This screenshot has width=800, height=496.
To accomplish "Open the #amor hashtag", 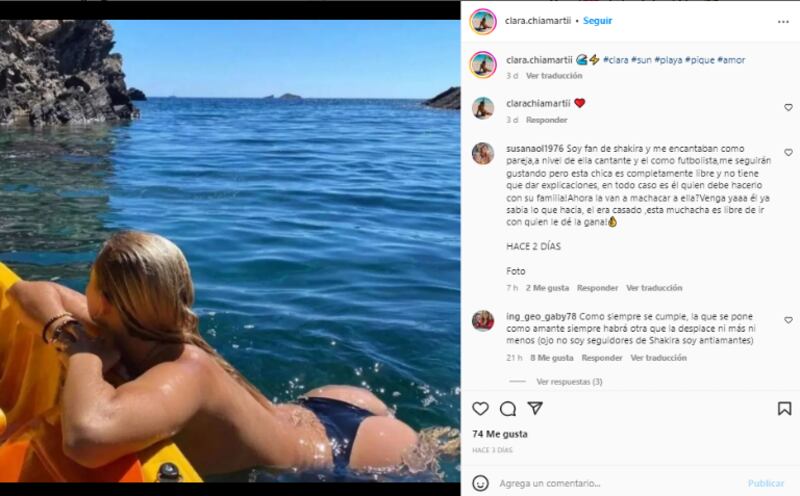I will (x=731, y=60).
